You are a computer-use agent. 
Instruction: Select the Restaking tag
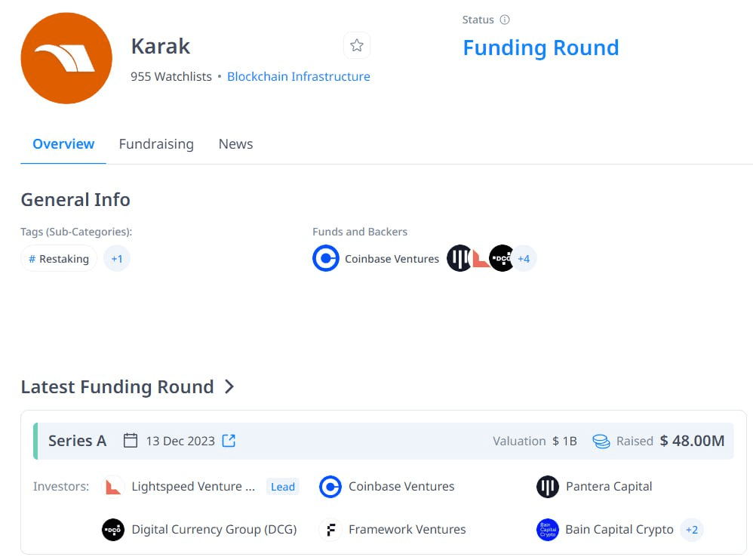[x=59, y=259]
